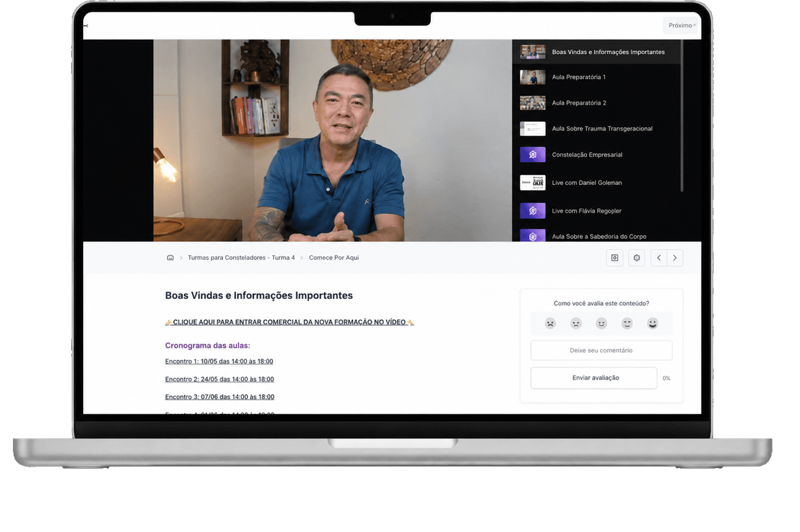Click purple thumbnail of Constelação Empresarial
Screen dimensions: 800x532
click(532, 154)
